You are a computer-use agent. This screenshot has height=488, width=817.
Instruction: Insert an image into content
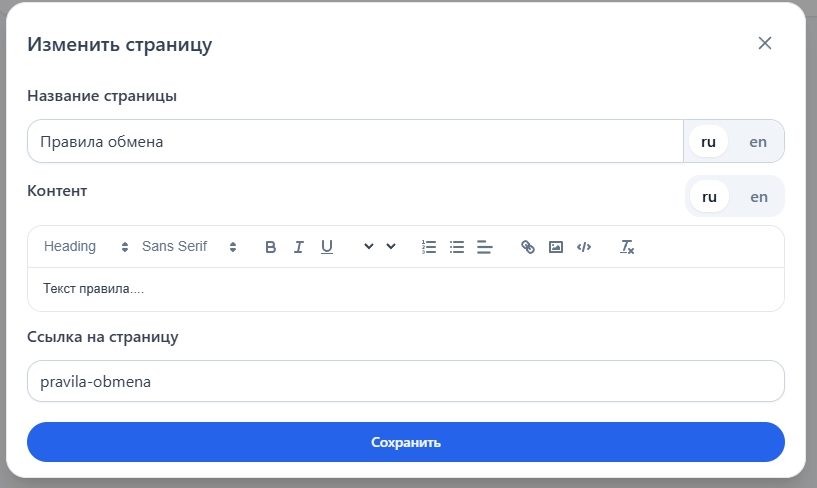click(x=556, y=247)
